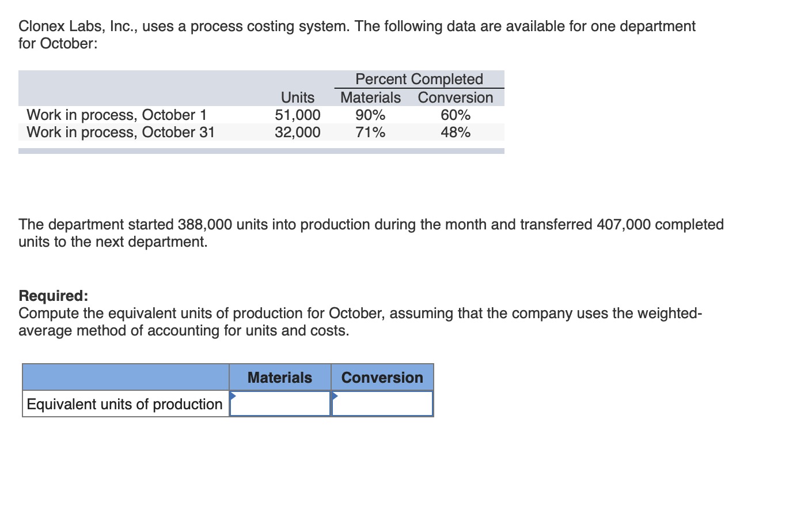The width and height of the screenshot is (812, 528).
Task: Select the 60% Conversion value for October 1
Action: 456,115
